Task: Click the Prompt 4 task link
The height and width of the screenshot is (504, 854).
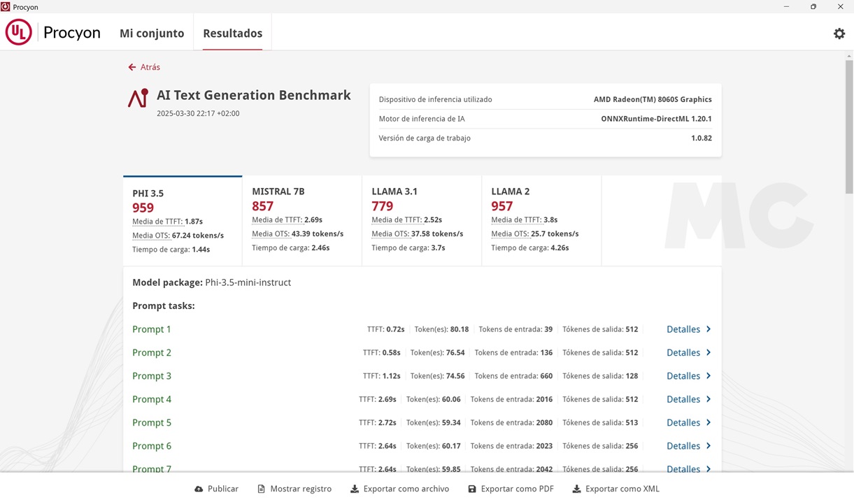Action: [x=152, y=400]
